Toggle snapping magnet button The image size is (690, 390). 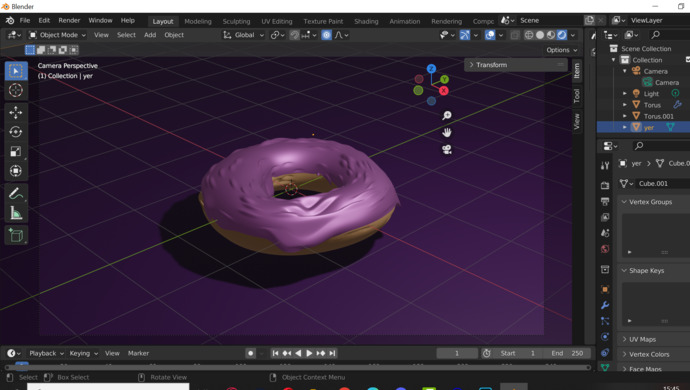(294, 35)
